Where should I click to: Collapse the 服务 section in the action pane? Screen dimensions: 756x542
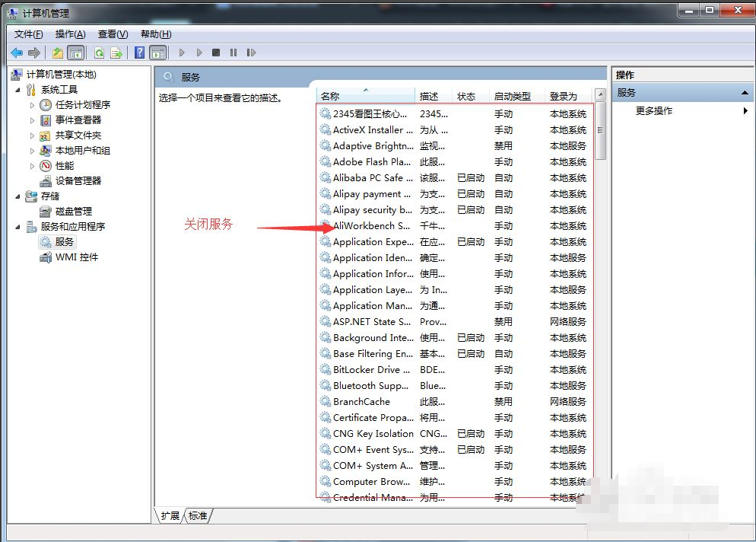point(746,91)
